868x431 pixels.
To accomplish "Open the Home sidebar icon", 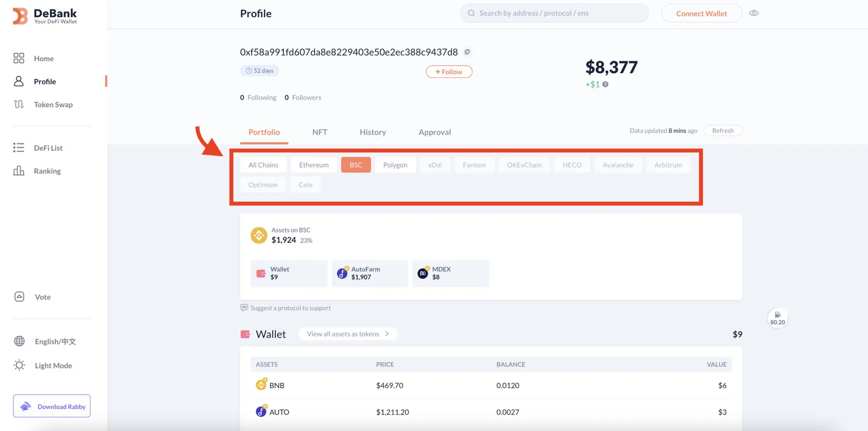I will click(x=19, y=58).
